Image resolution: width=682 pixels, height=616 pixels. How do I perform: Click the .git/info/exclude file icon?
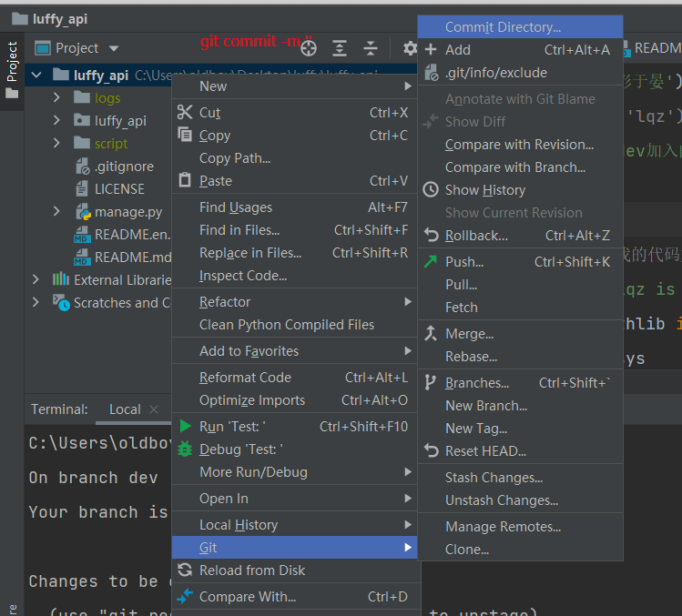(x=431, y=73)
